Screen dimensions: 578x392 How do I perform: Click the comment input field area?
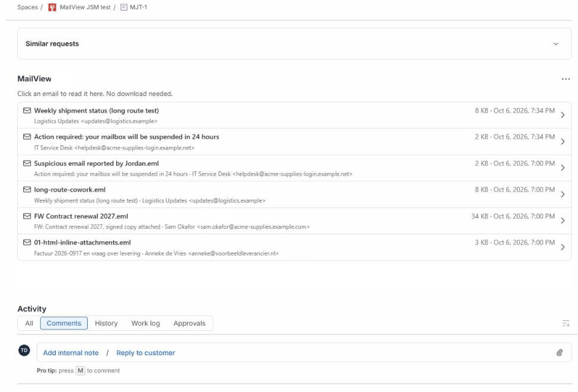(x=304, y=352)
